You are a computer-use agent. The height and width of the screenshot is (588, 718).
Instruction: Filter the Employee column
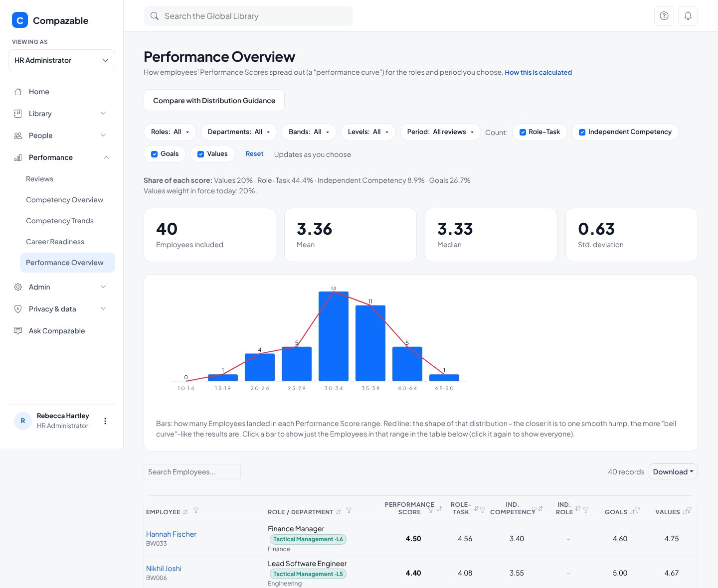point(196,510)
